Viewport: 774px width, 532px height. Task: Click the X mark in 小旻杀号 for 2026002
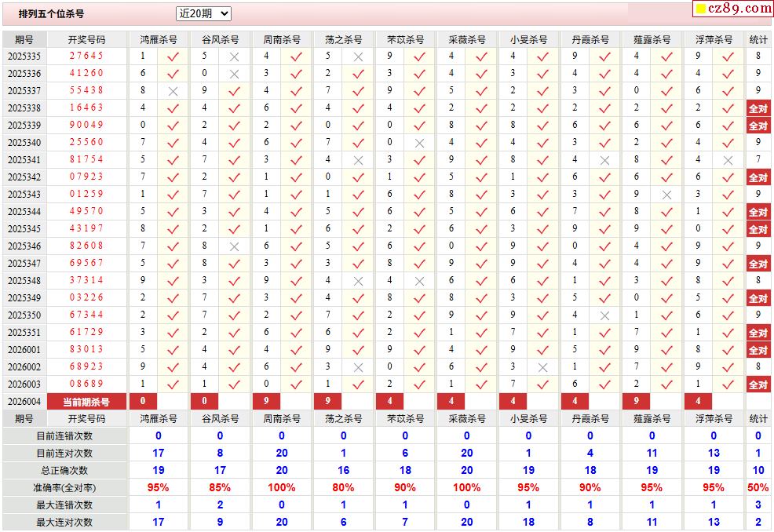click(x=542, y=367)
